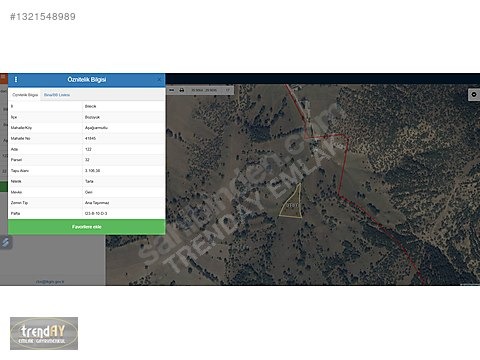Click the blue link icon below panel
Image resolution: width=480 pixels, height=360 pixels.
click(x=6, y=242)
